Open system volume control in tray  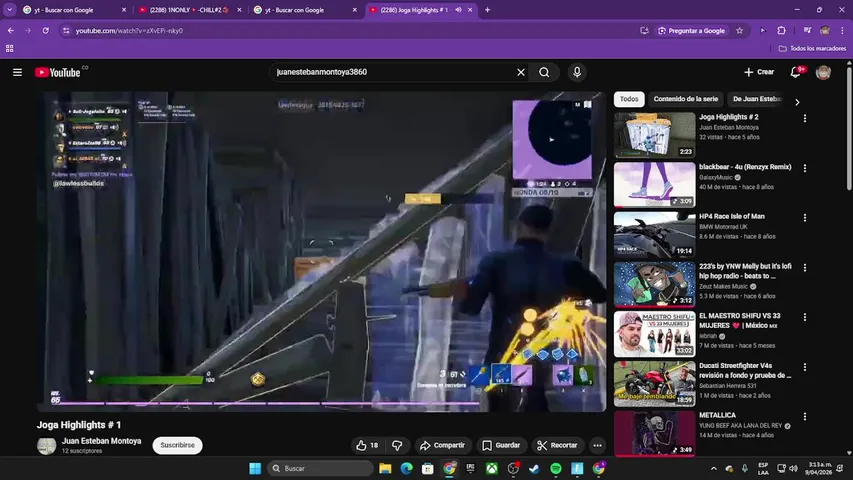coord(793,469)
